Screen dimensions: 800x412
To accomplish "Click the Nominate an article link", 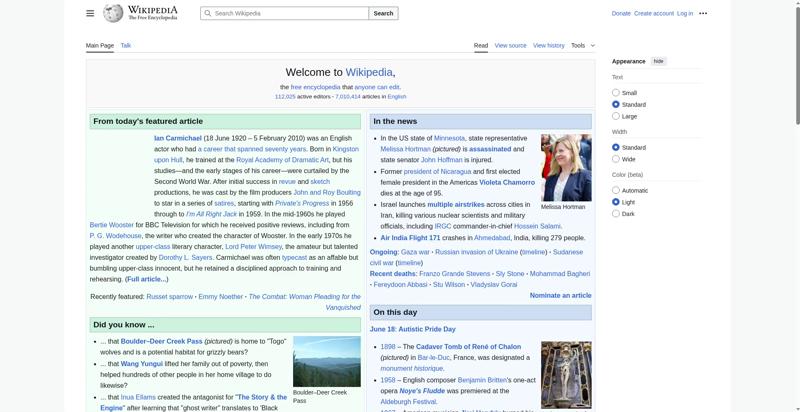I will [x=560, y=296].
